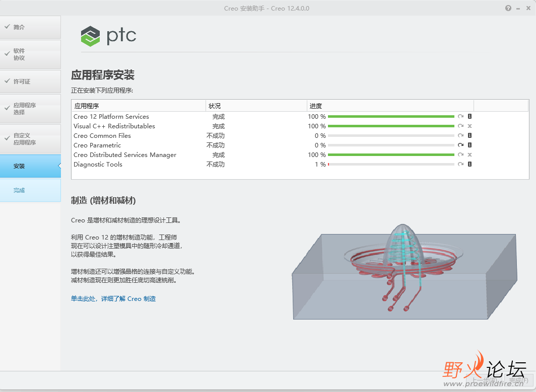Go to 简介 step in sidebar
Screen dimensions: 536x392
pos(30,27)
